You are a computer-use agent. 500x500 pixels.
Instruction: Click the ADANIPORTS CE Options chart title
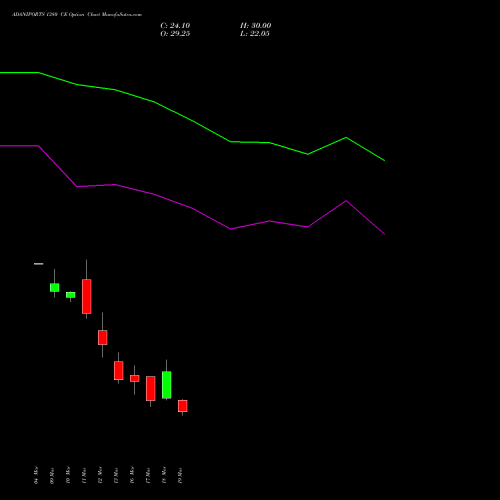(77, 15)
